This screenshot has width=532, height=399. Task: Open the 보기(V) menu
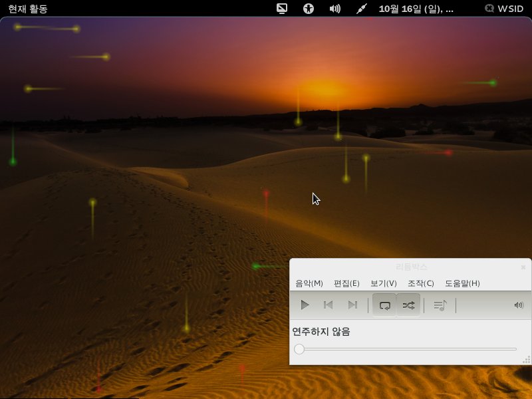click(384, 283)
